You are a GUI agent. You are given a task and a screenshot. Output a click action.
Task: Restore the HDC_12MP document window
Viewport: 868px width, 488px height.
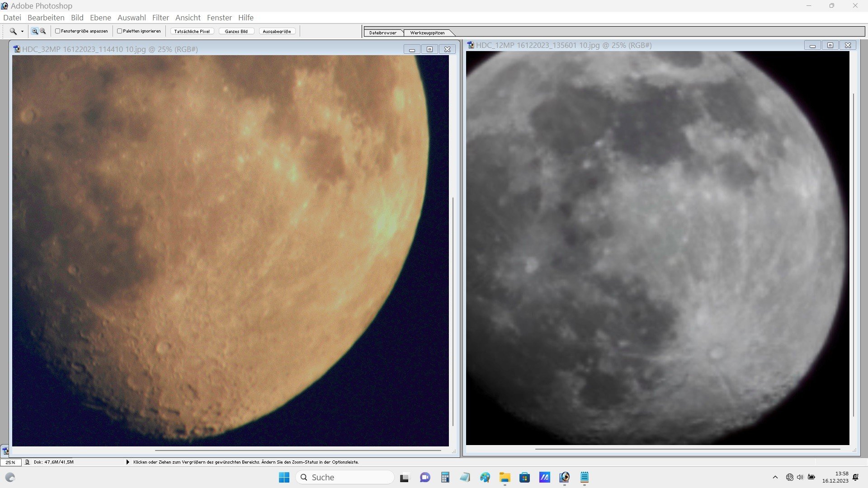click(x=830, y=45)
